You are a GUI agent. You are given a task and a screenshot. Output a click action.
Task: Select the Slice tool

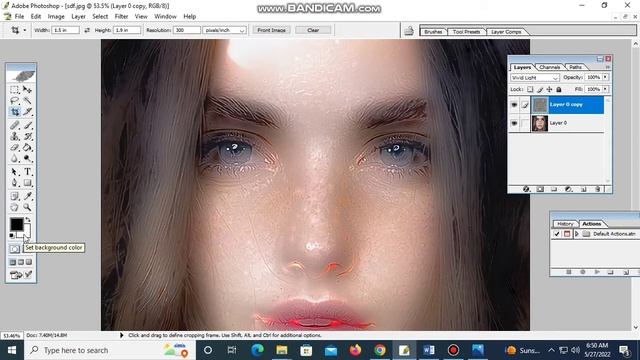[x=27, y=111]
